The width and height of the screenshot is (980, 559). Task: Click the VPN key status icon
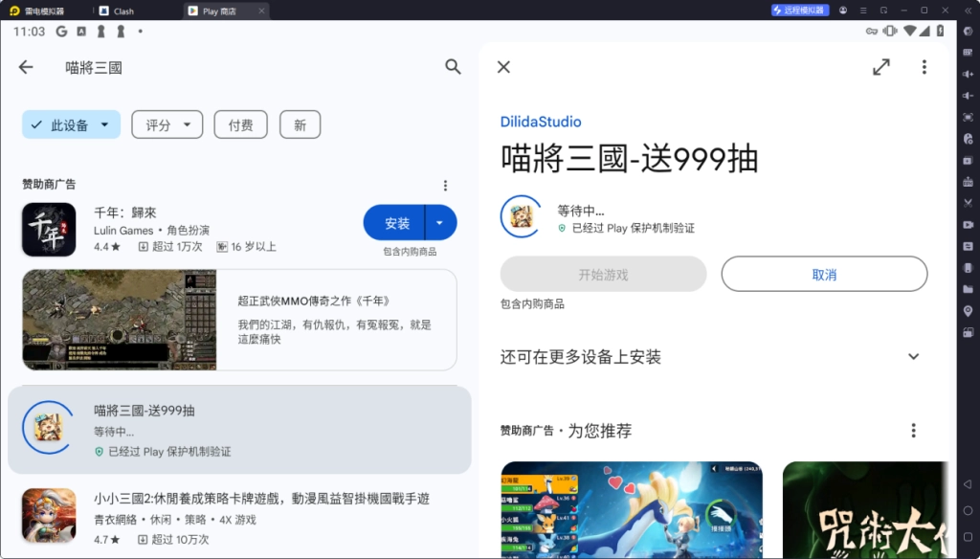[871, 32]
